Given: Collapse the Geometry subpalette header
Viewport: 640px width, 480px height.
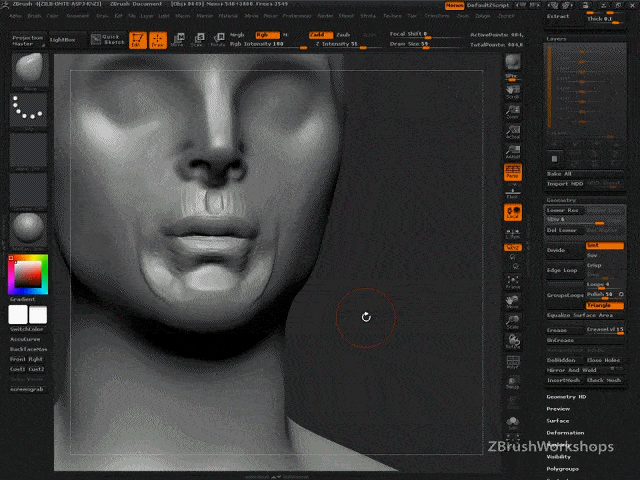Looking at the screenshot, I should point(561,200).
